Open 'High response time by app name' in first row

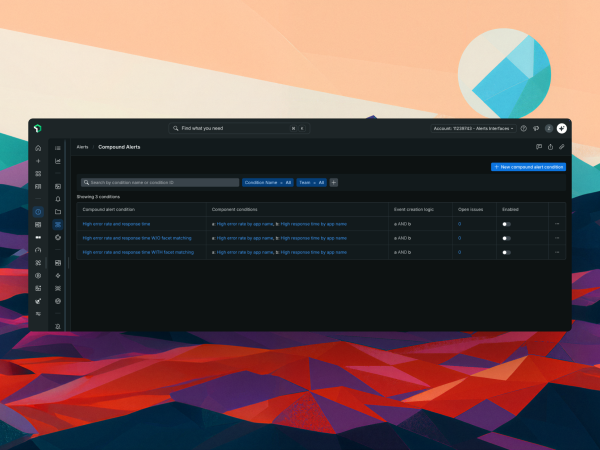tap(313, 224)
